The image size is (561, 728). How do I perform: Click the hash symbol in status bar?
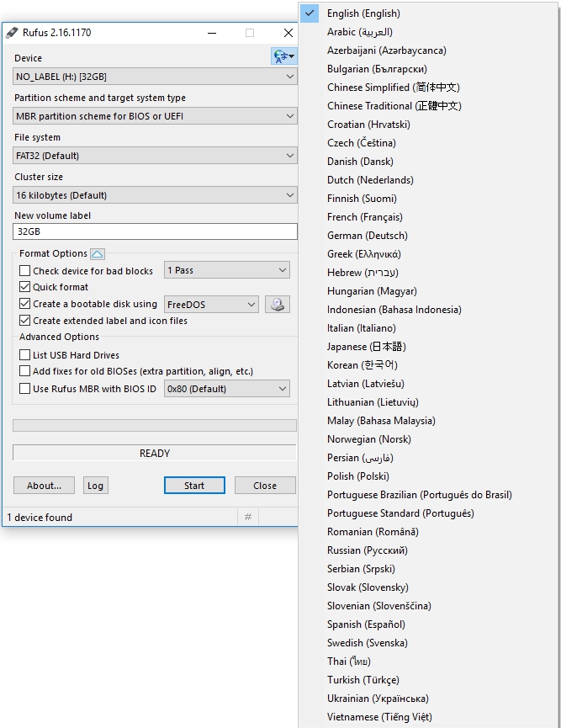[248, 517]
